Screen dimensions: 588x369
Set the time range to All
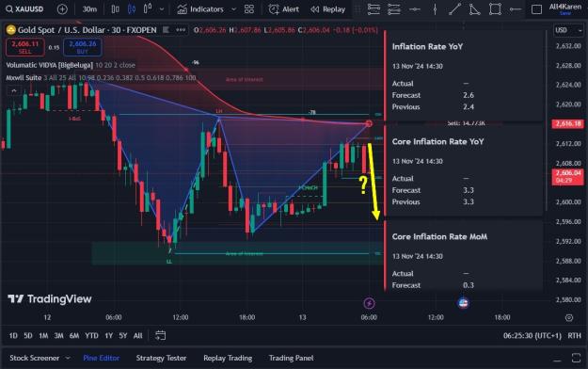138,336
